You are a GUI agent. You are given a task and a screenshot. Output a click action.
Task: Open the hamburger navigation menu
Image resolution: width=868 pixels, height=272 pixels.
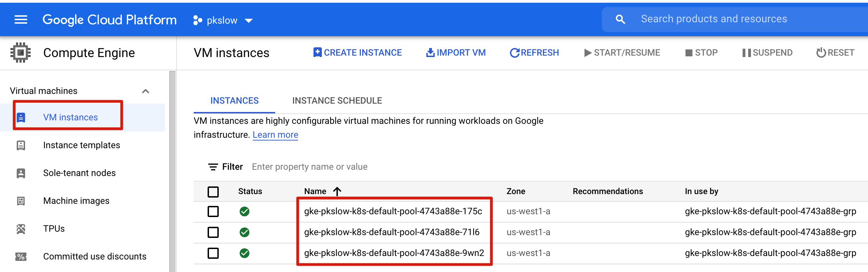click(21, 20)
